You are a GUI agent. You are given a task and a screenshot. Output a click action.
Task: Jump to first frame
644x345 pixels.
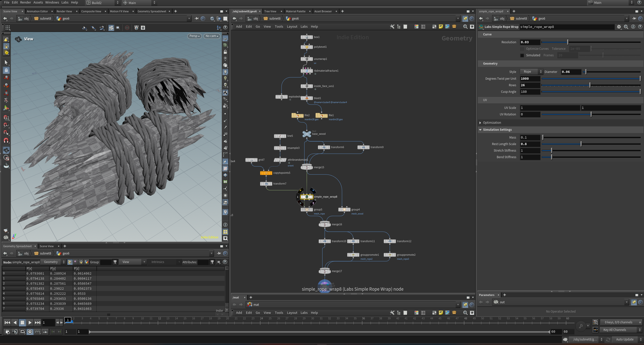(x=8, y=323)
